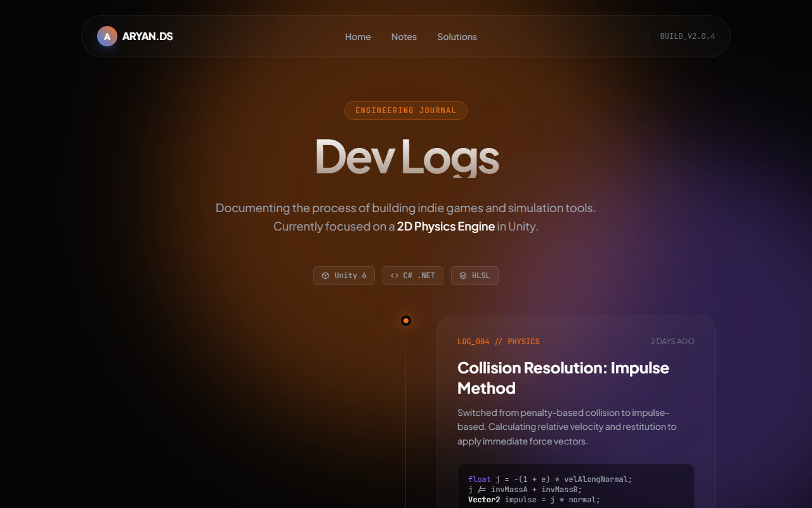Open the LOG_004 entry details
Image resolution: width=812 pixels, height=508 pixels.
(473, 341)
